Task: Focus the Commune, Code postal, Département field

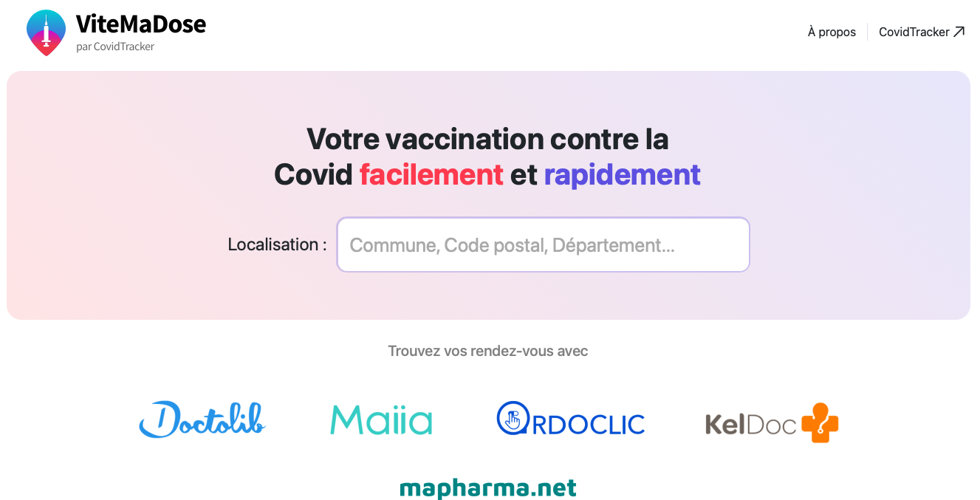Action: pos(543,244)
